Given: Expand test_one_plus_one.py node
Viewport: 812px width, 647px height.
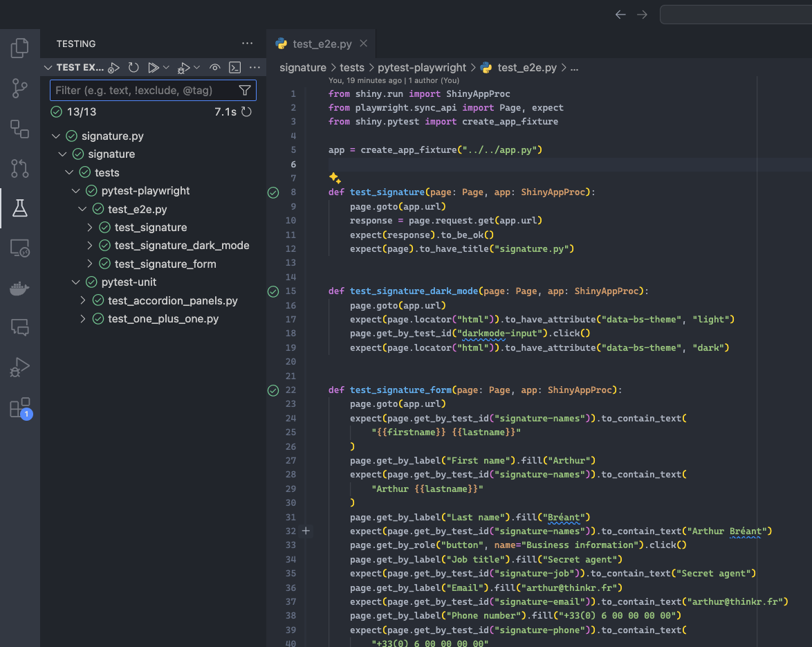Looking at the screenshot, I should 83,318.
